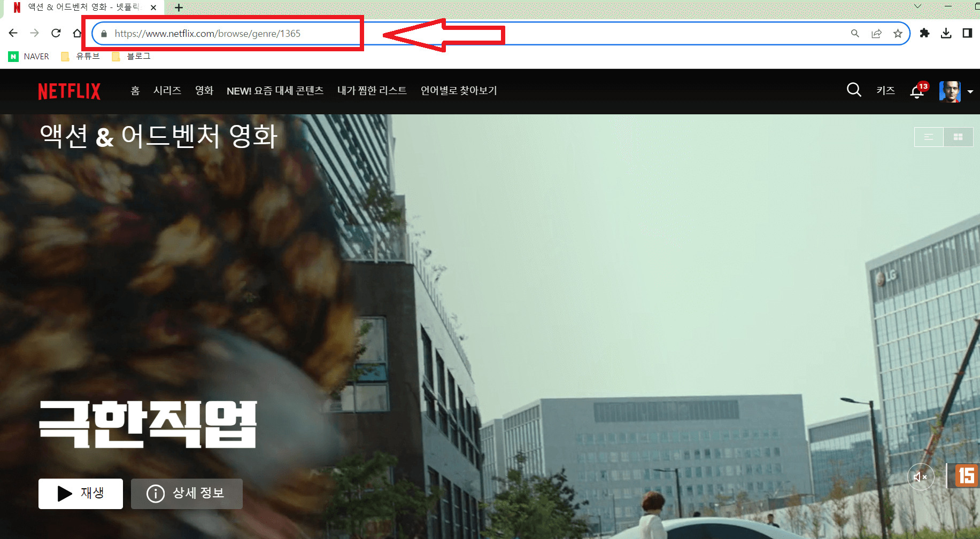Open the profile account dropdown arrow
Image resolution: width=980 pixels, height=539 pixels.
click(971, 91)
